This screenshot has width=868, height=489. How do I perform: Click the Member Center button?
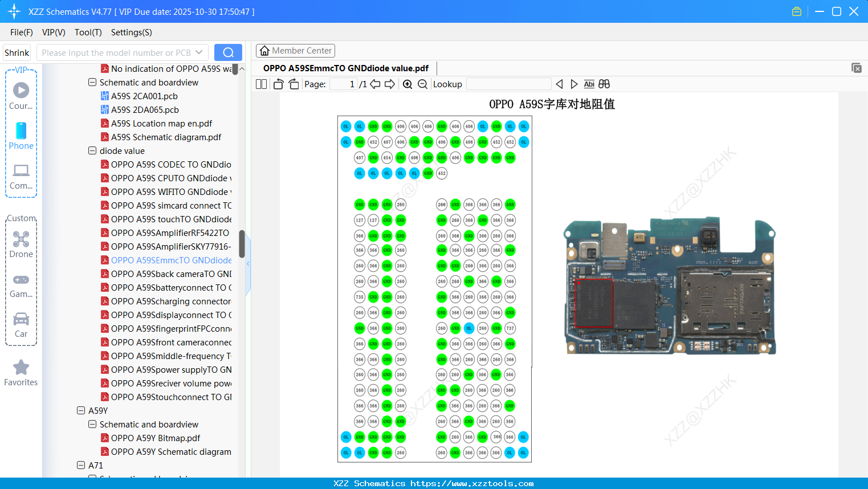[295, 50]
